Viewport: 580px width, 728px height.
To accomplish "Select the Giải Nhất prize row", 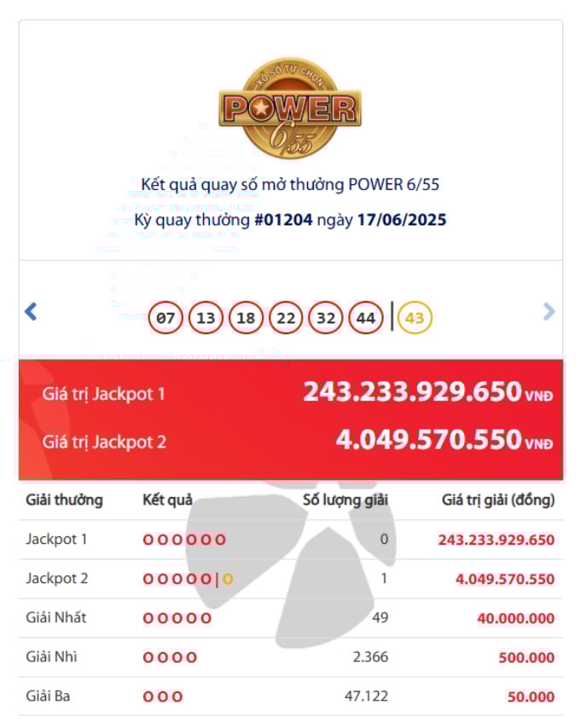I will tap(291, 618).
